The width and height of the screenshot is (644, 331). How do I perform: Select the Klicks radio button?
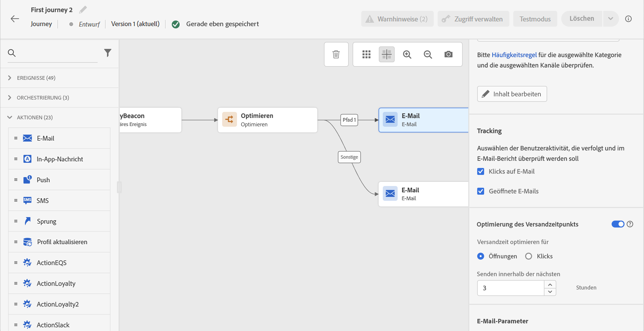[x=529, y=256]
